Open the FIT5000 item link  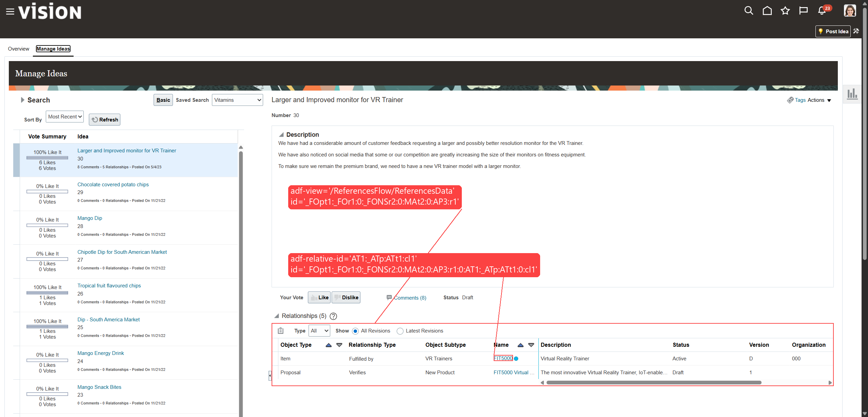point(503,358)
